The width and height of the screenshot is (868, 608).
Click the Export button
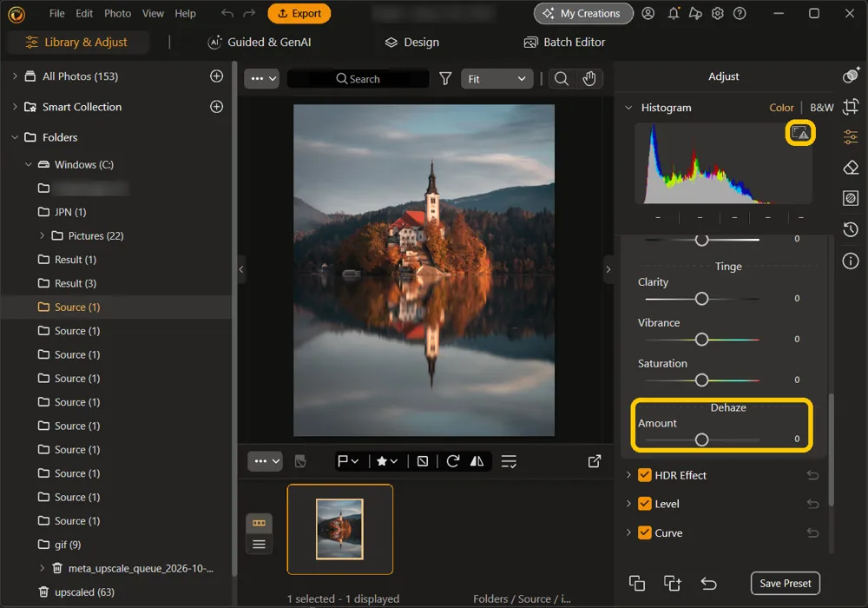(299, 13)
